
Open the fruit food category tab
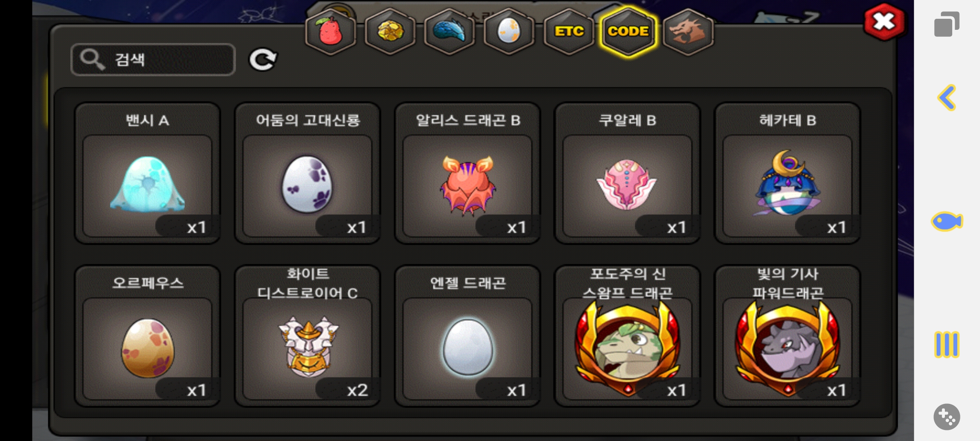click(330, 32)
